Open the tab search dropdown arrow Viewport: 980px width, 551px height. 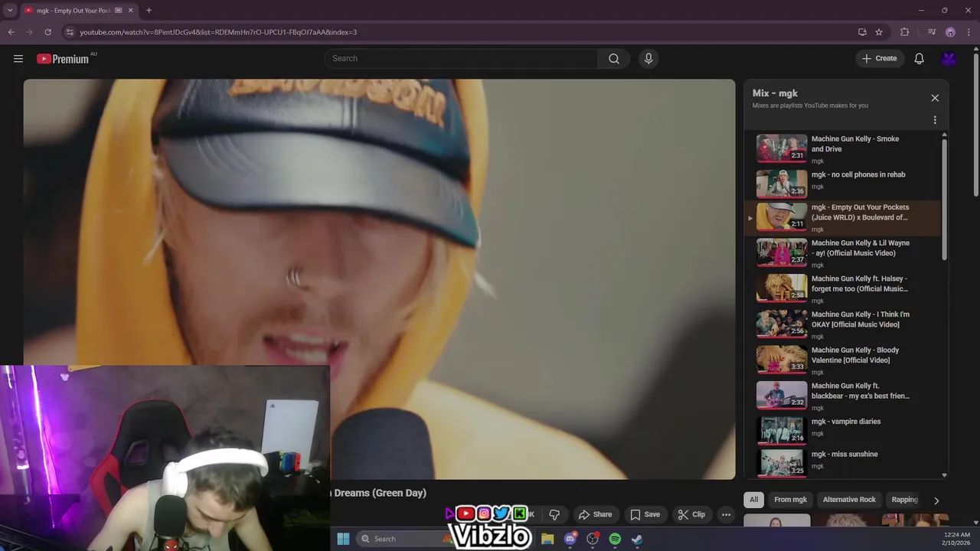pos(10,10)
